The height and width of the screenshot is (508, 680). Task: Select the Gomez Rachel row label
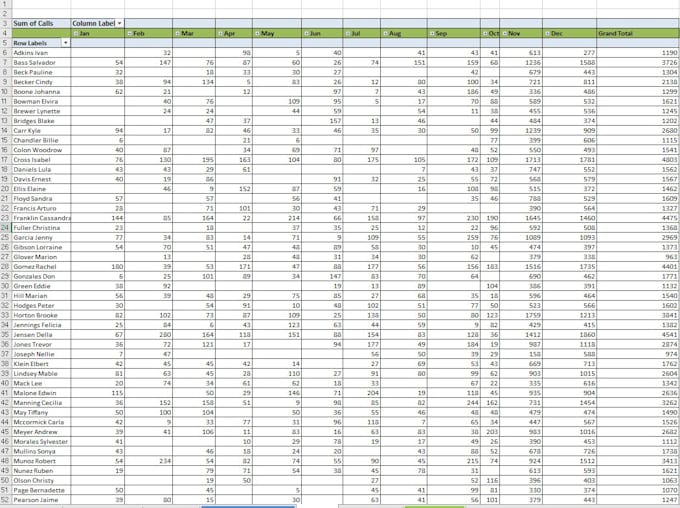(x=41, y=266)
